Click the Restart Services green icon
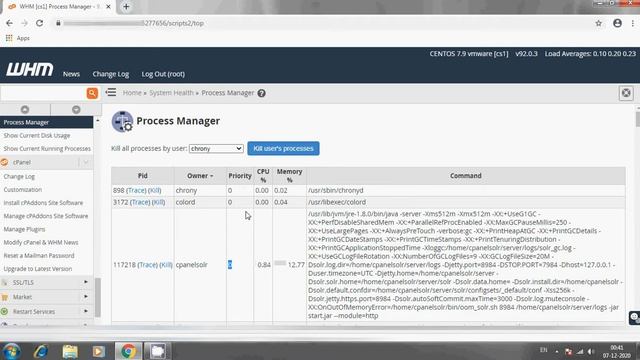640x360 pixels. tap(4, 311)
